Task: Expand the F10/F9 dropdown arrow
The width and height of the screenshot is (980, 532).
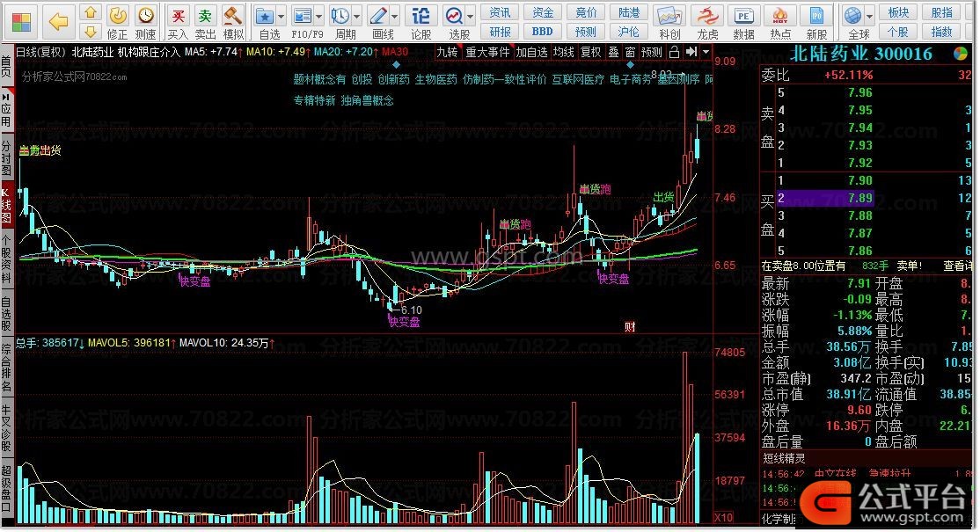Action: pyautogui.click(x=318, y=16)
